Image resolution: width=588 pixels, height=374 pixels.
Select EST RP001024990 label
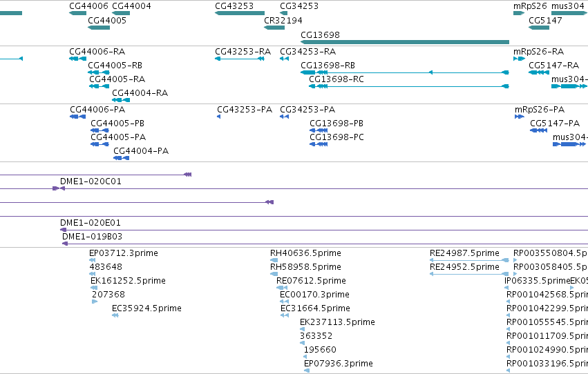pos(547,350)
